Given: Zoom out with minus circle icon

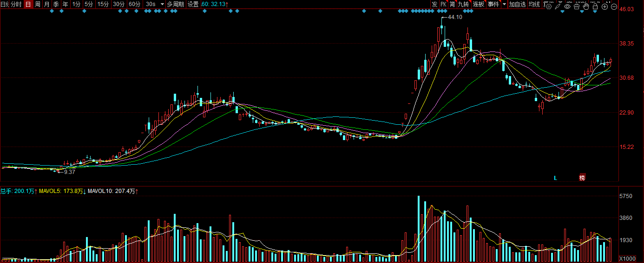Looking at the screenshot, I should (x=614, y=6).
